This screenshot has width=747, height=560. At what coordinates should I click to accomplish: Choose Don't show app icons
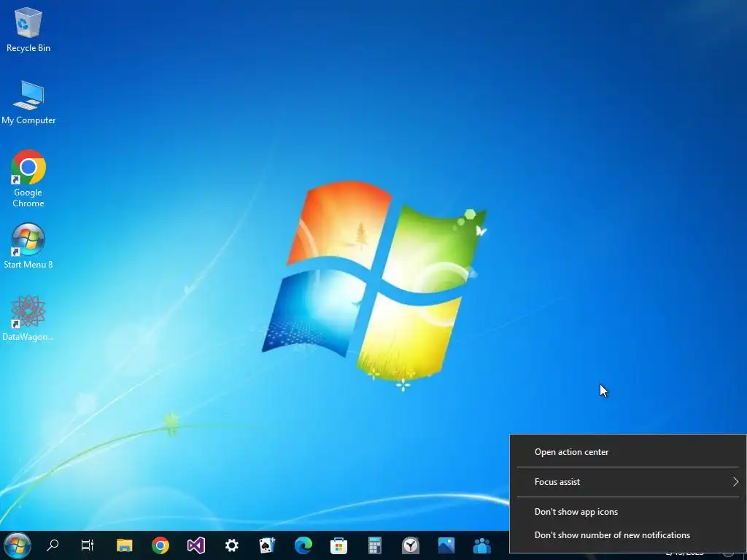[x=628, y=512]
